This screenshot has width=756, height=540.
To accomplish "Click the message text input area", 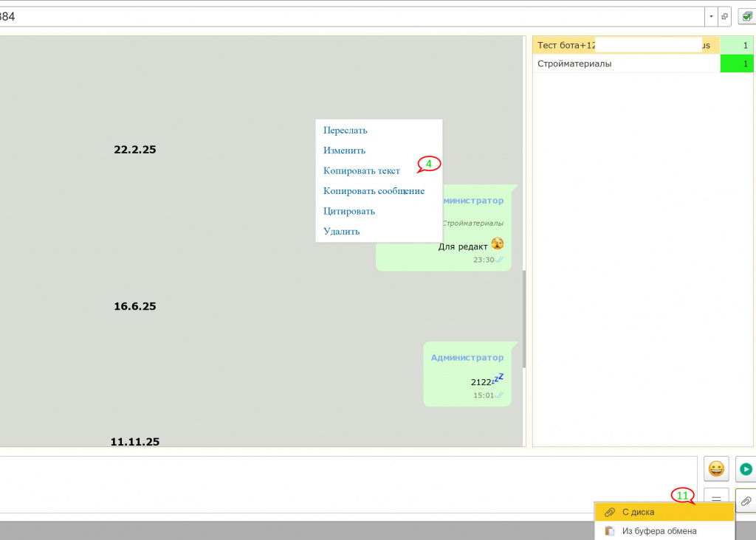I will (x=348, y=484).
